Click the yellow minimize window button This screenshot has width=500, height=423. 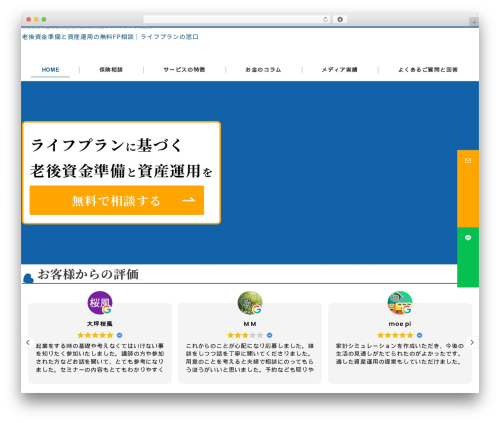(x=36, y=20)
